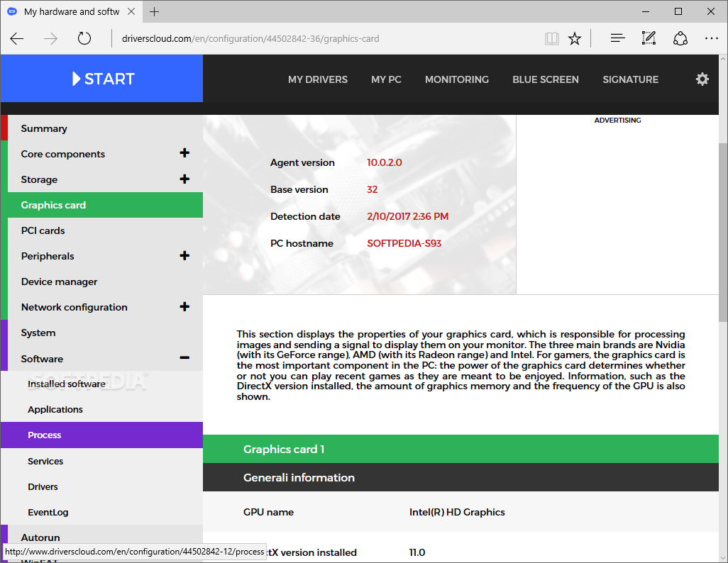
Task: Select Detection date value 2/10/2017 2:36 PM
Action: point(408,216)
